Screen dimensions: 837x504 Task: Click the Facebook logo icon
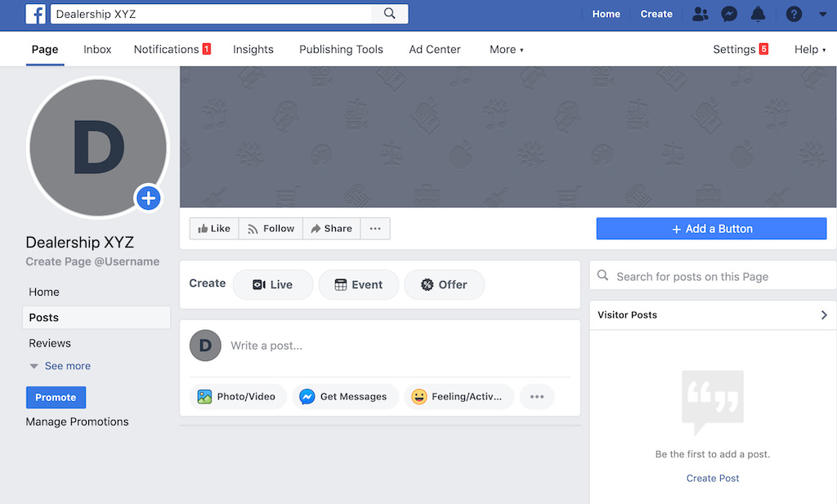point(35,14)
